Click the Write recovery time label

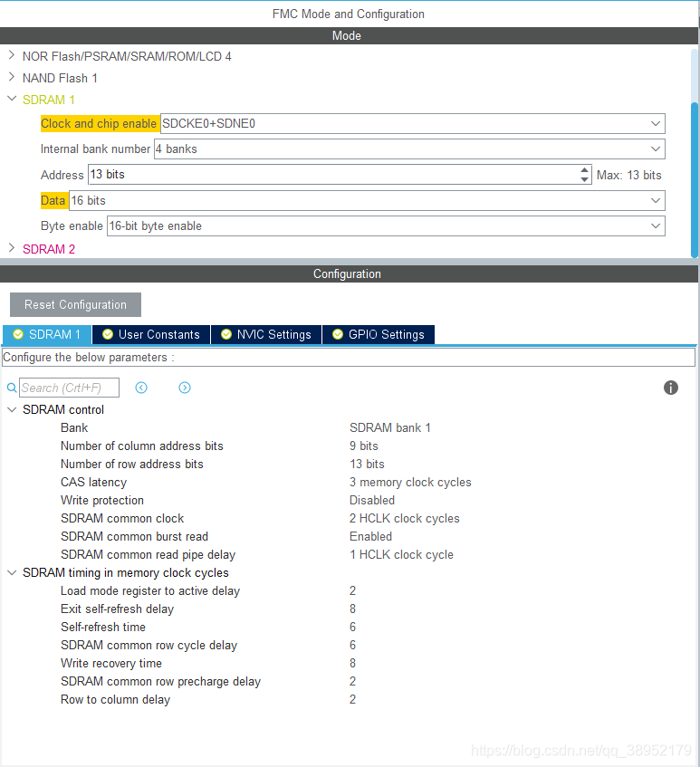pyautogui.click(x=111, y=663)
